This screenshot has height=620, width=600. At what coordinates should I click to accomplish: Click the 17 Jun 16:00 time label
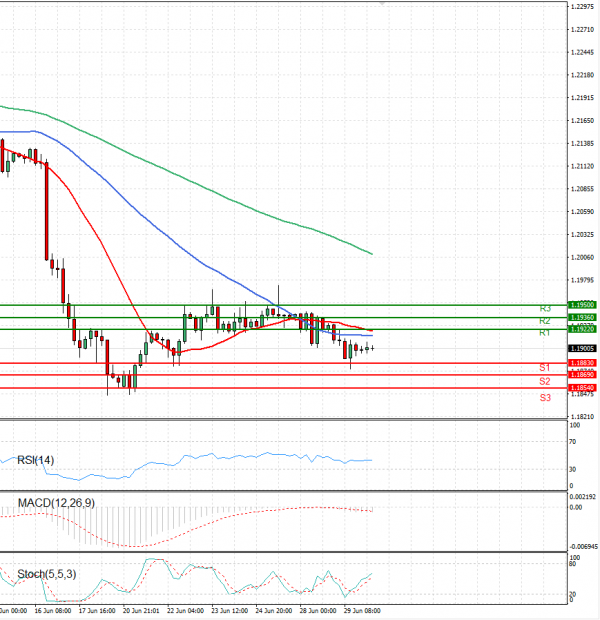pyautogui.click(x=97, y=611)
